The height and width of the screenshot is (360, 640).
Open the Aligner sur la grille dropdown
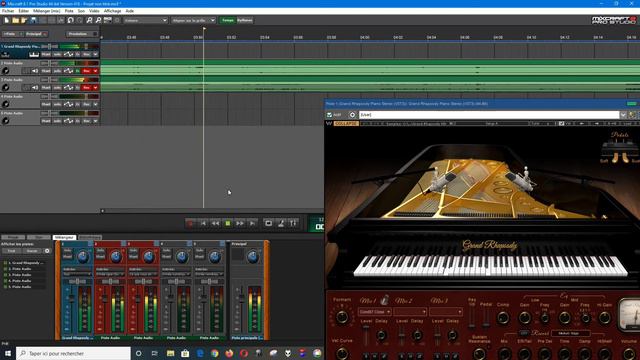(x=193, y=20)
